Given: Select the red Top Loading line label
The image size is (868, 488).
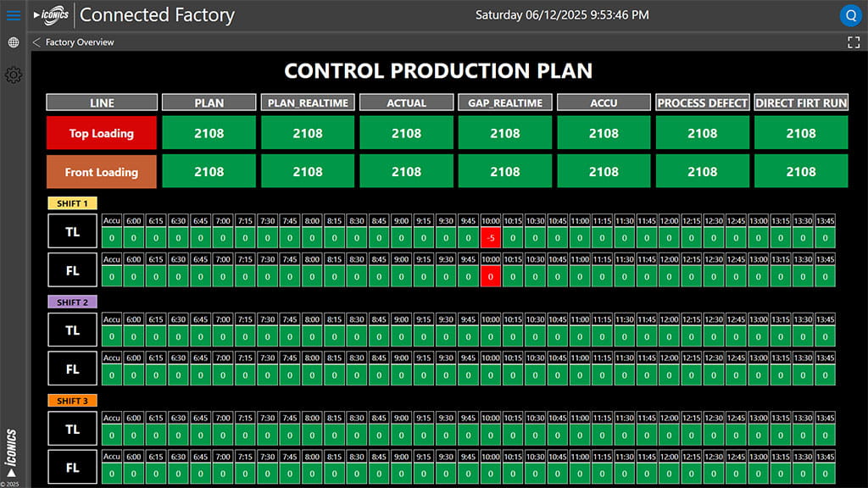Looking at the screenshot, I should pyautogui.click(x=102, y=133).
